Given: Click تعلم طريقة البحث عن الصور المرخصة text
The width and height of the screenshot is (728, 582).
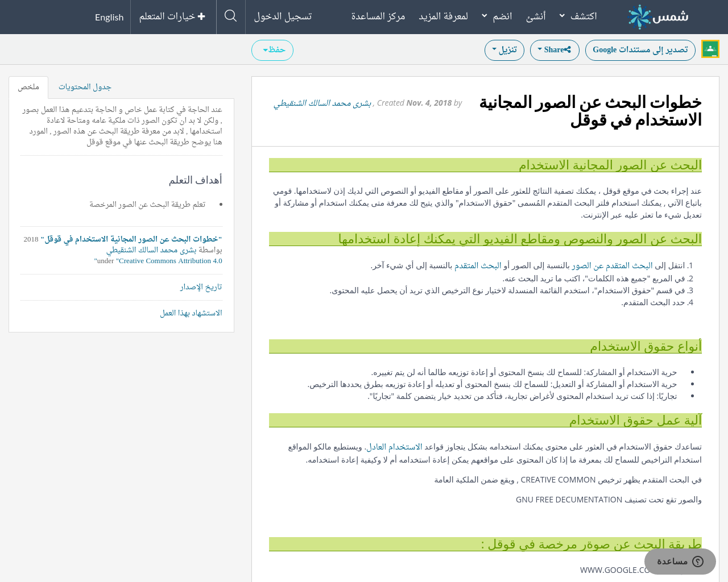Looking at the screenshot, I should (147, 205).
